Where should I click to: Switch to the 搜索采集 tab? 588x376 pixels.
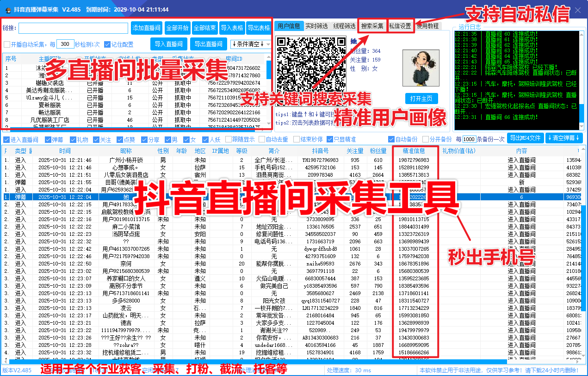(x=373, y=25)
